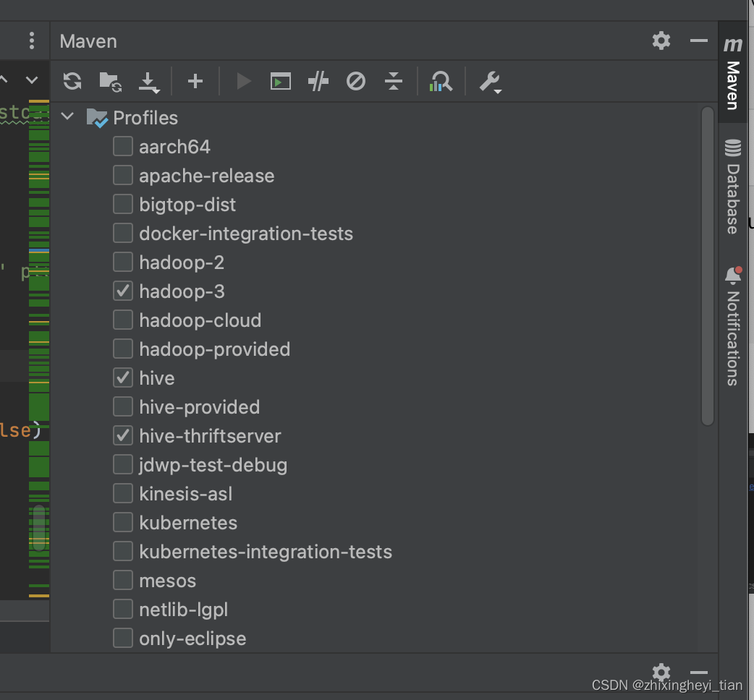
Task: Enable the kinesis-asl profile
Action: (123, 493)
